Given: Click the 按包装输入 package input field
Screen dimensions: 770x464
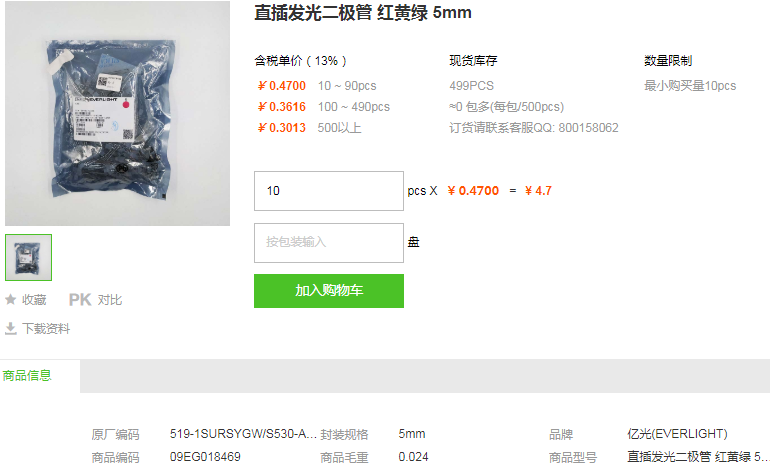Looking at the screenshot, I should tap(329, 243).
